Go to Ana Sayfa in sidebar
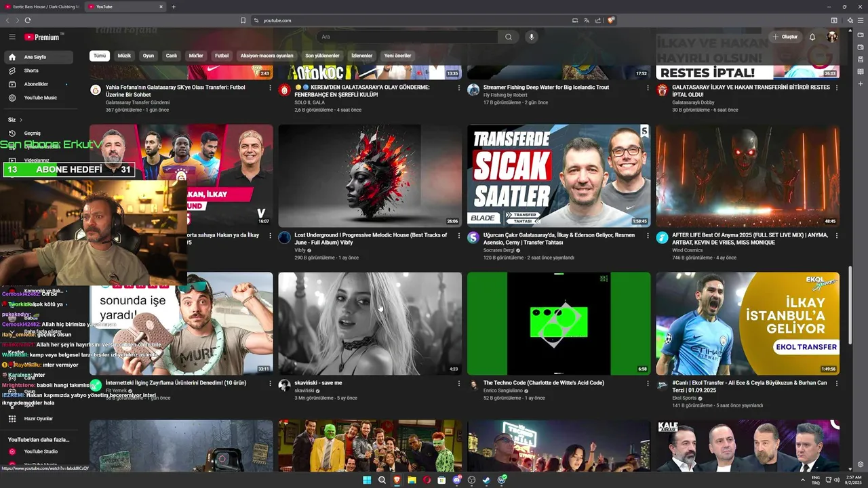 click(39, 57)
